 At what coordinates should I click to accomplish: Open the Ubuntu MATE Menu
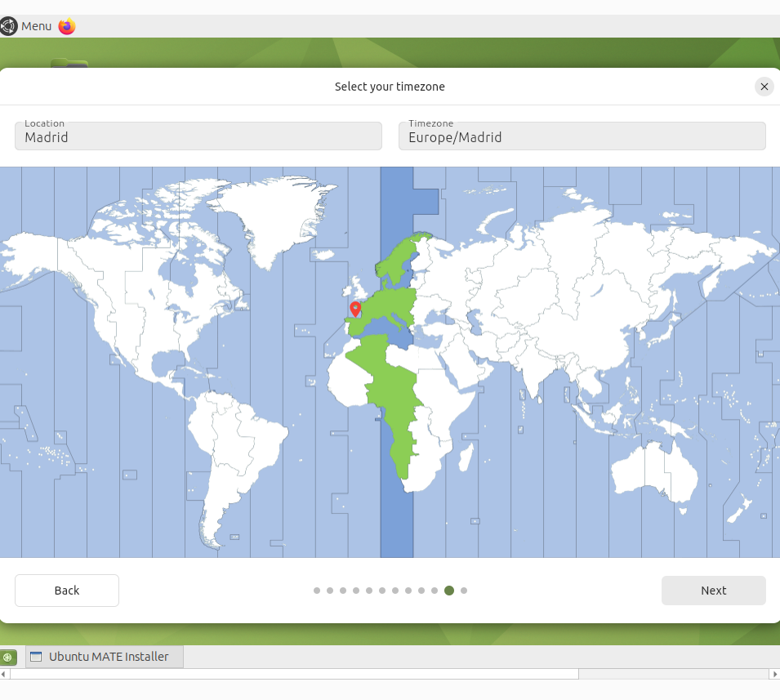26,26
